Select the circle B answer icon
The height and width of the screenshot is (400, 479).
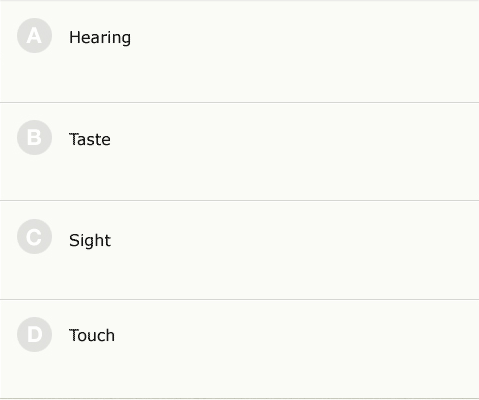tap(34, 137)
